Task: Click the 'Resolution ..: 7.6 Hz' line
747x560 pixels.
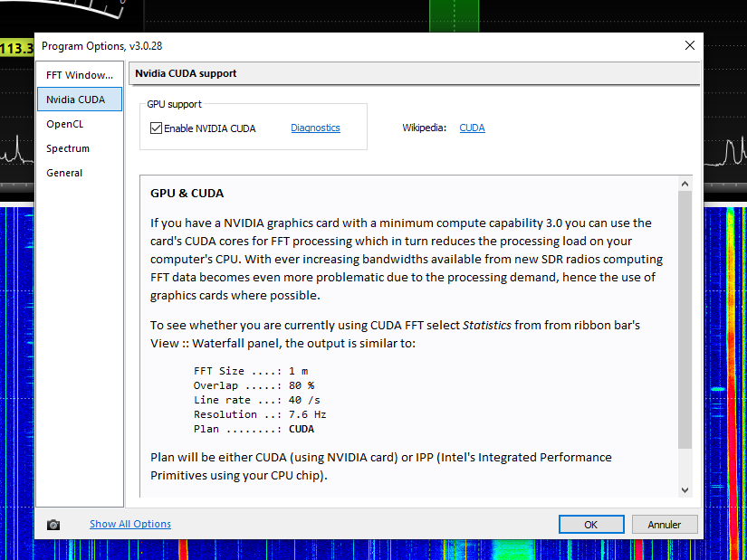Action: click(260, 414)
